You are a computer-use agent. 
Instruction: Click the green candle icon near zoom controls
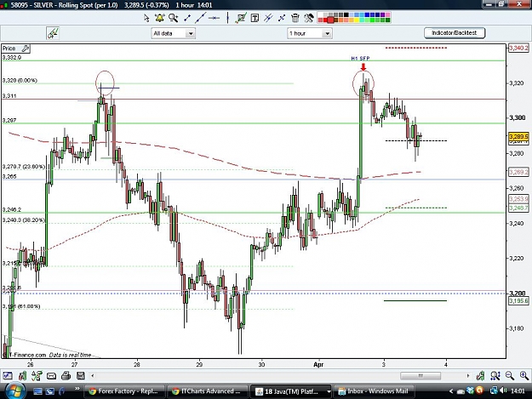480,376
